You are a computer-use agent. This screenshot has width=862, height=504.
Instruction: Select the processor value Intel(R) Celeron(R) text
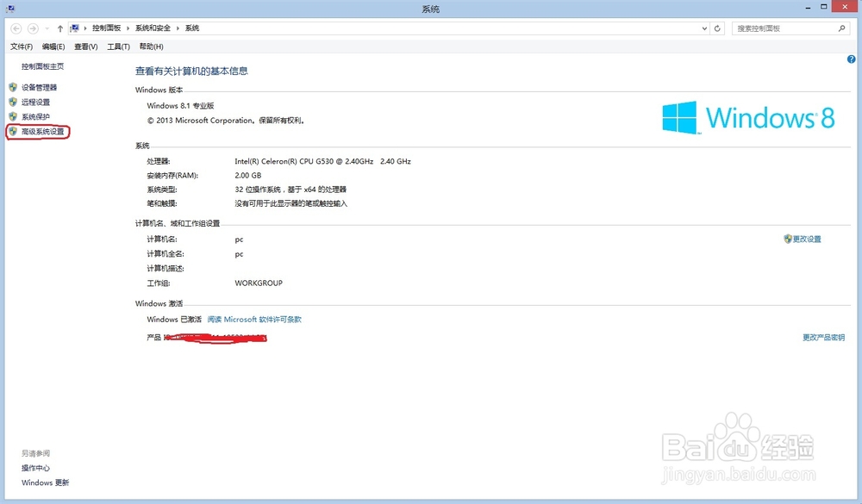tap(322, 161)
